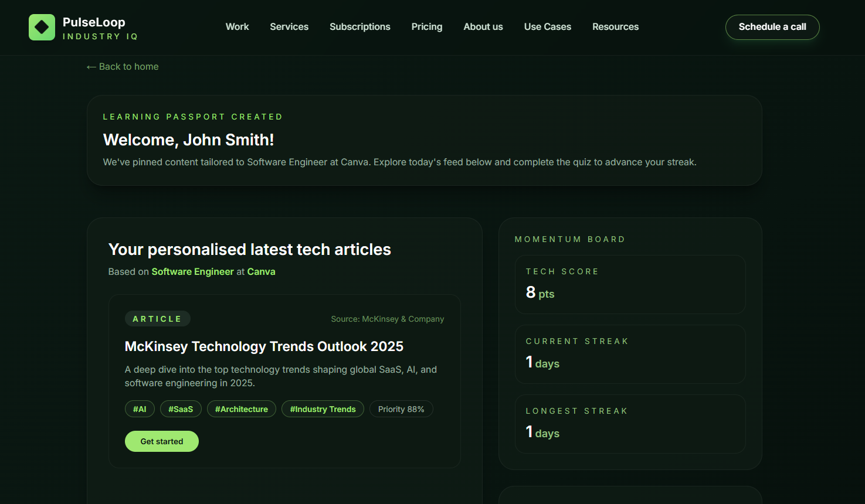The image size is (865, 504).
Task: Click the PulseLoop brand name
Action: pyautogui.click(x=94, y=22)
